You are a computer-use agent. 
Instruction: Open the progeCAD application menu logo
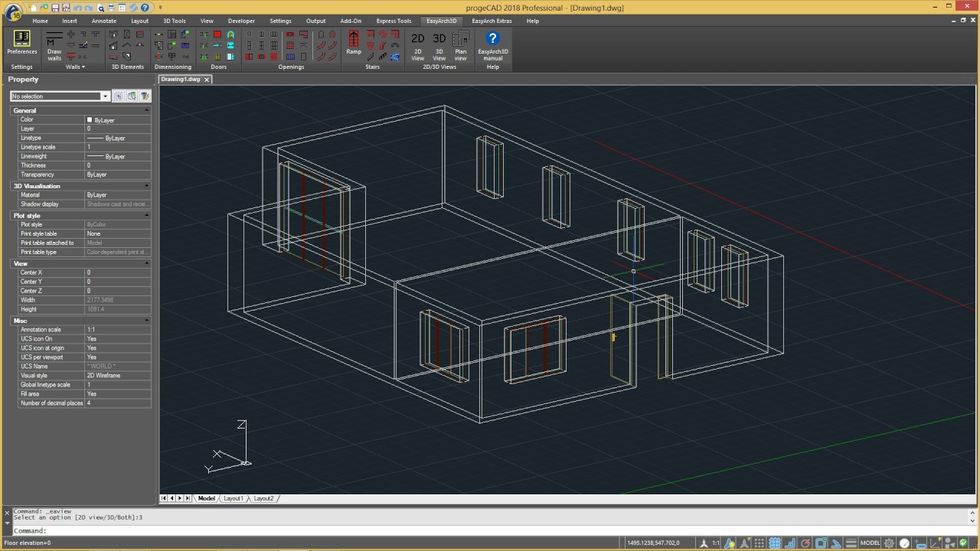[12, 11]
